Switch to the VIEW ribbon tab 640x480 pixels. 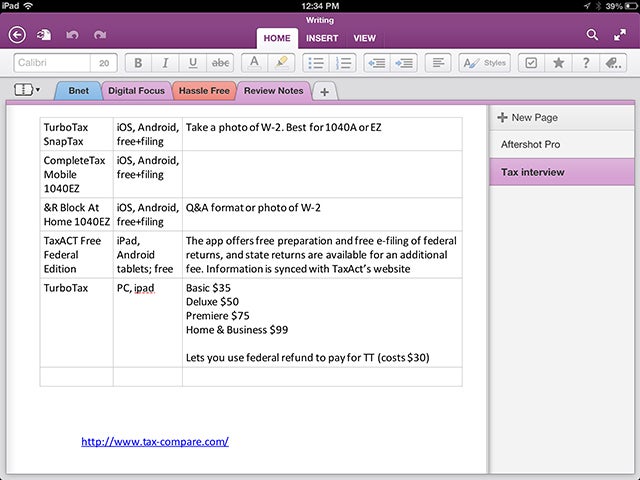coord(364,38)
